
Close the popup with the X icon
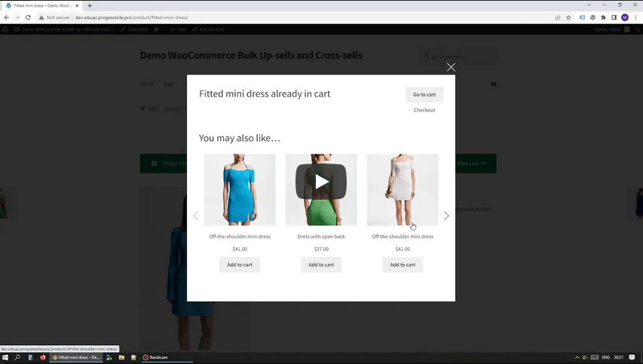(x=451, y=67)
